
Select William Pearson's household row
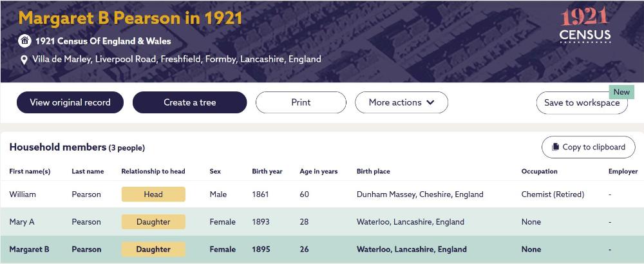[x=322, y=194]
